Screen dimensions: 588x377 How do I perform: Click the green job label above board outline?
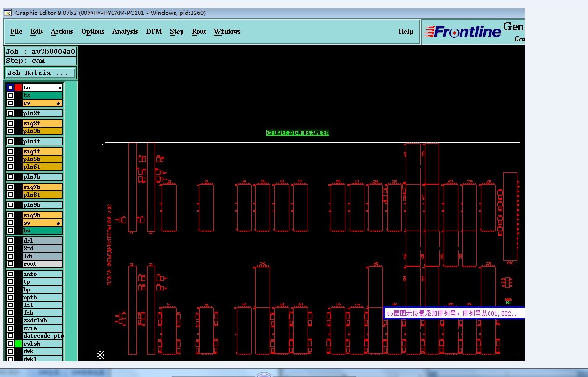(298, 132)
